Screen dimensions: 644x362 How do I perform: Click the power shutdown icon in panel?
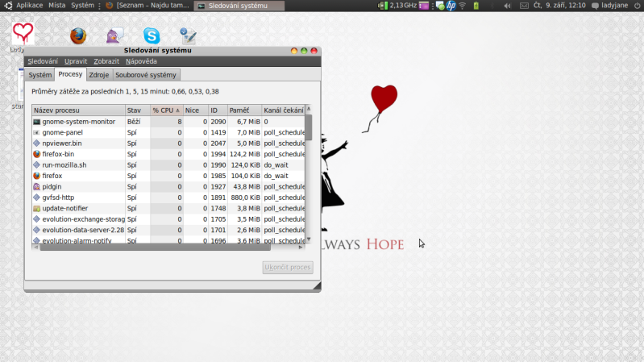pyautogui.click(x=637, y=6)
